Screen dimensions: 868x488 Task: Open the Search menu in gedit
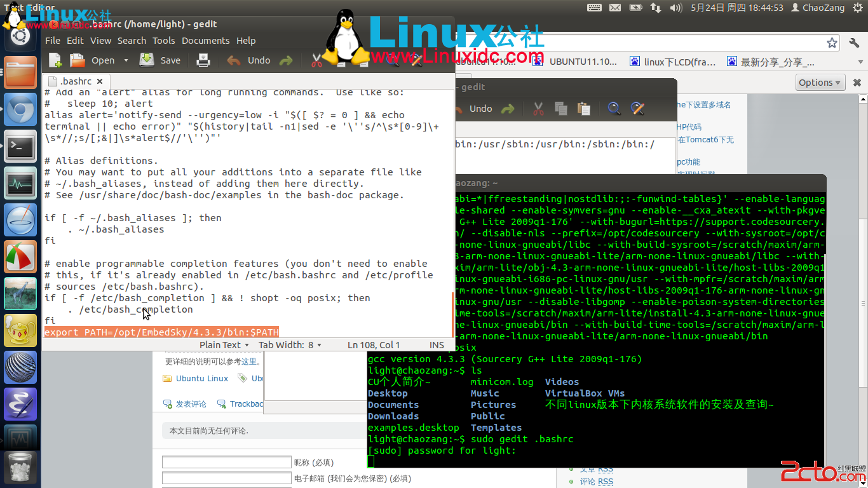[x=132, y=41]
